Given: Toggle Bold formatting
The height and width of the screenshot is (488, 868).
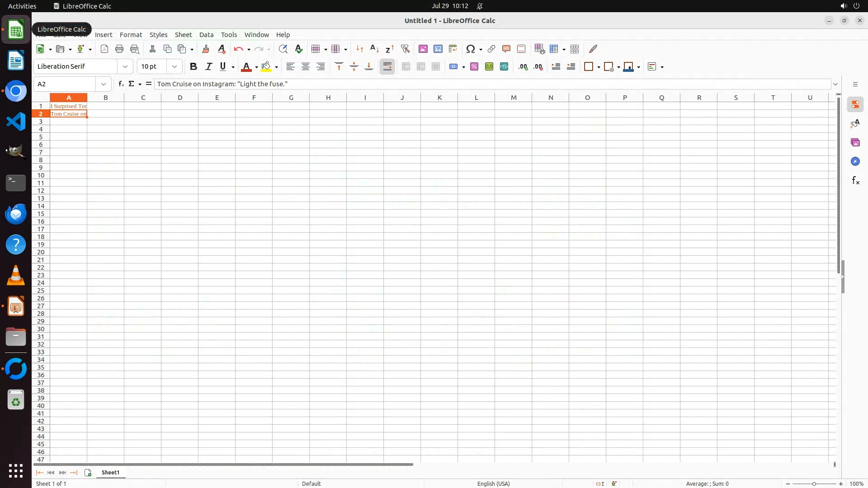Looking at the screenshot, I should click(x=193, y=66).
